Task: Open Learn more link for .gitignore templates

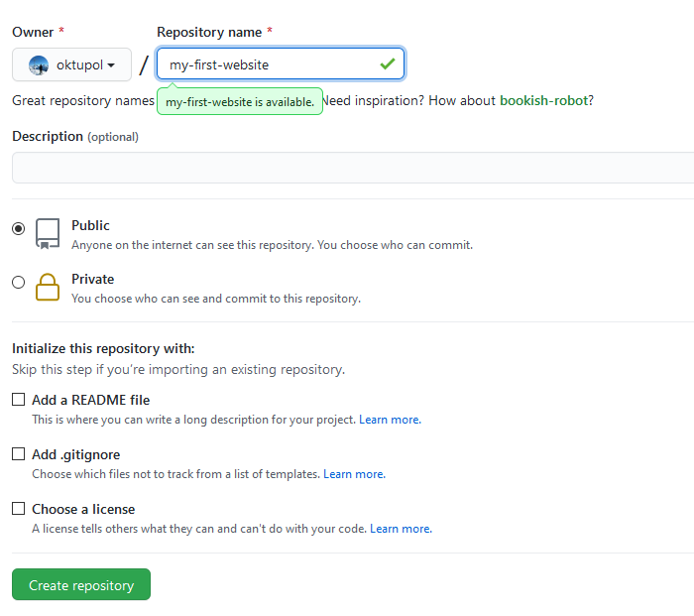Action: point(354,474)
